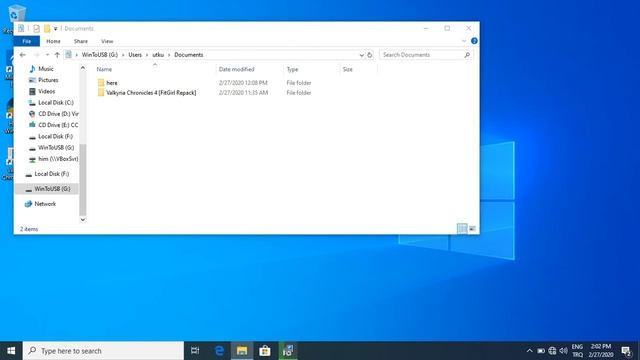
Task: Open the File ribbon tab
Action: pos(27,41)
